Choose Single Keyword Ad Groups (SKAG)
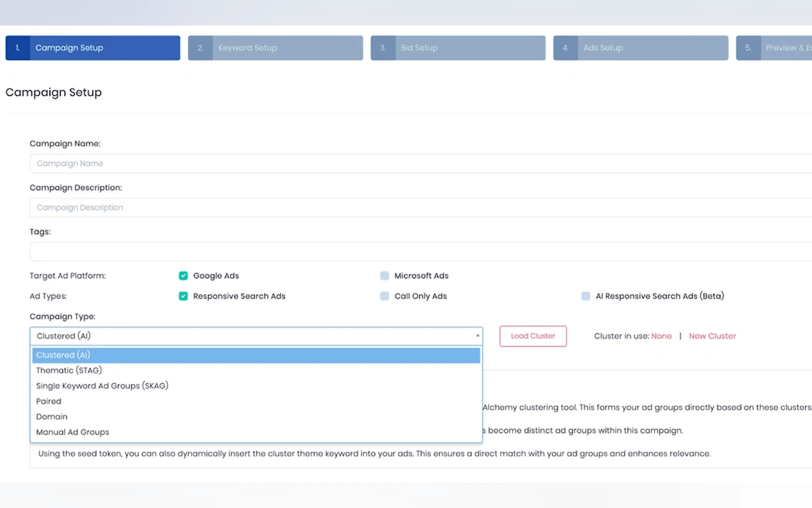This screenshot has width=812, height=508. 102,386
